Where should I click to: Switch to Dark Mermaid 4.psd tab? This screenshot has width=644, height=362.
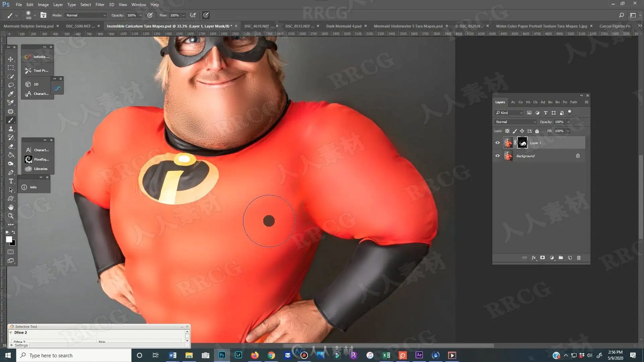click(x=344, y=26)
